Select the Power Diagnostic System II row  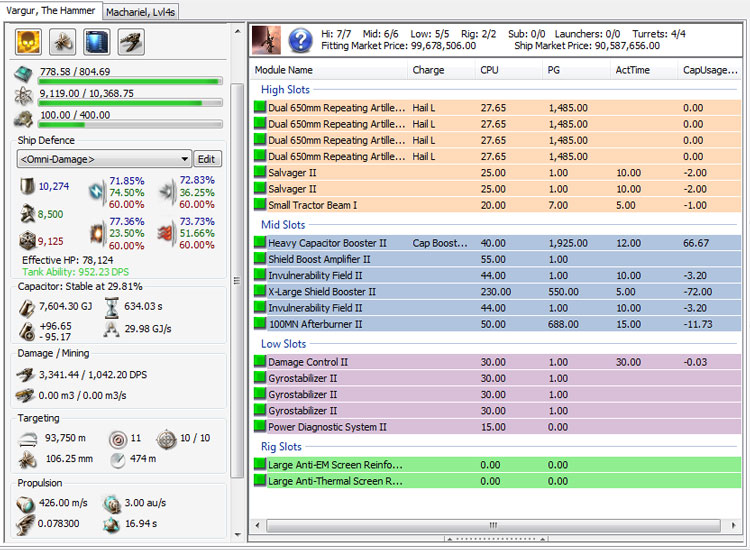pos(497,427)
